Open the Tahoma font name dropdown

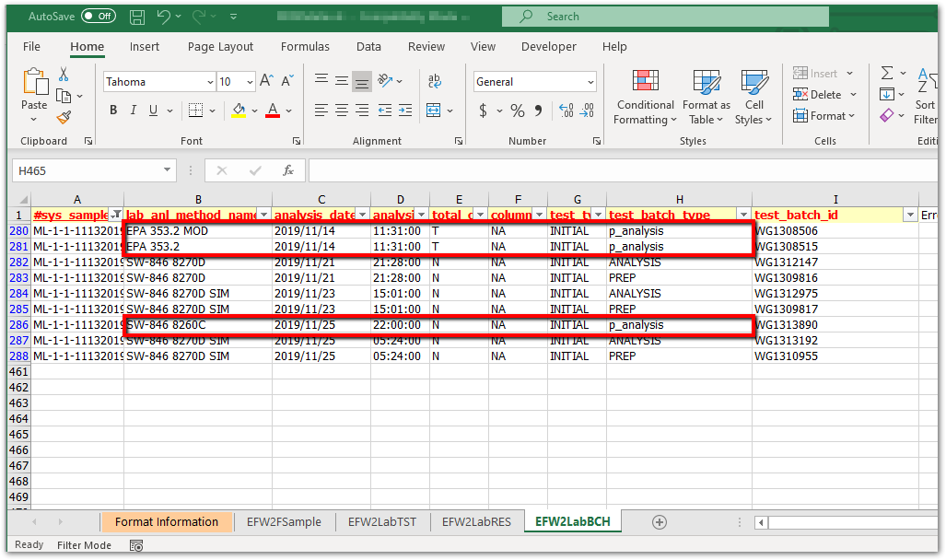[x=210, y=82]
